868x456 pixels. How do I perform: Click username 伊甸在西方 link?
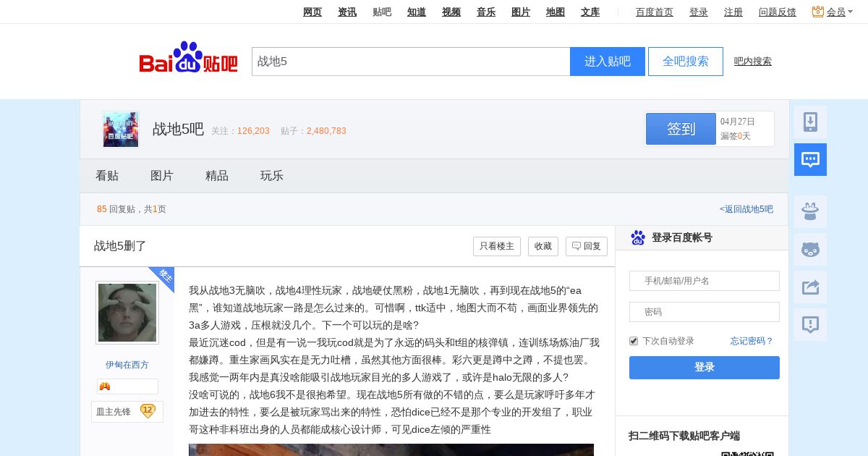[127, 365]
